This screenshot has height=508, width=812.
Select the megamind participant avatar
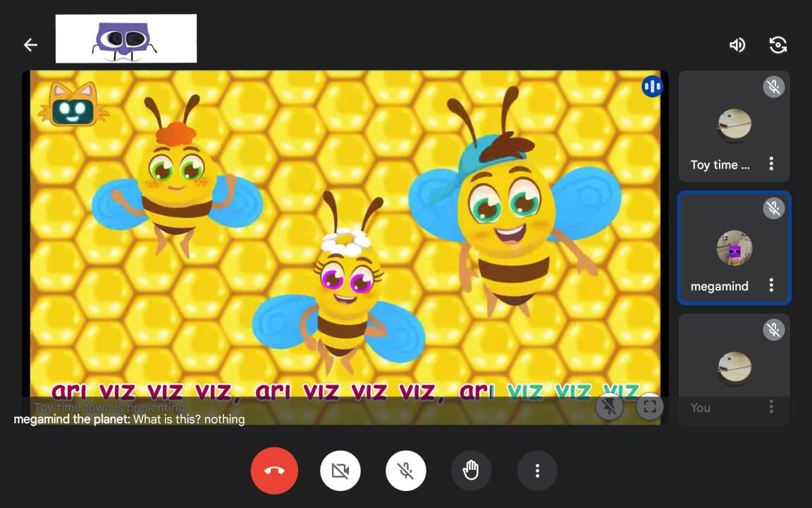(734, 248)
